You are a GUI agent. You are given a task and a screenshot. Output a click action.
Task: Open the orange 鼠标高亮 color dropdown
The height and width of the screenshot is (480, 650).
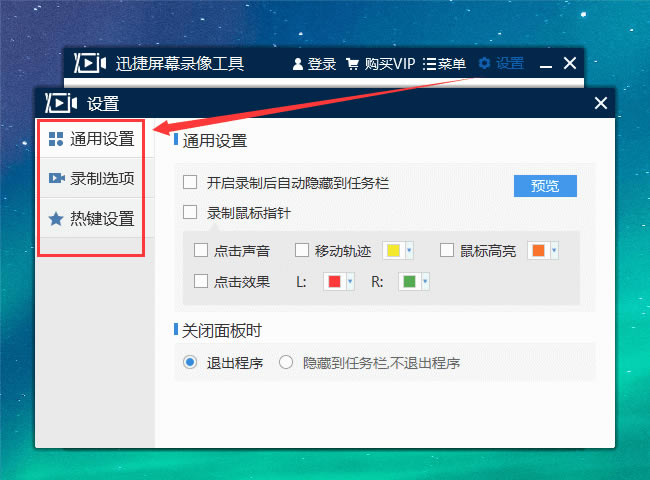click(554, 251)
